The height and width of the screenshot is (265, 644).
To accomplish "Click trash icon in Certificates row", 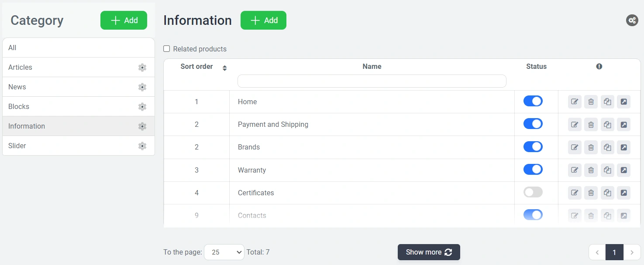I will tap(591, 193).
